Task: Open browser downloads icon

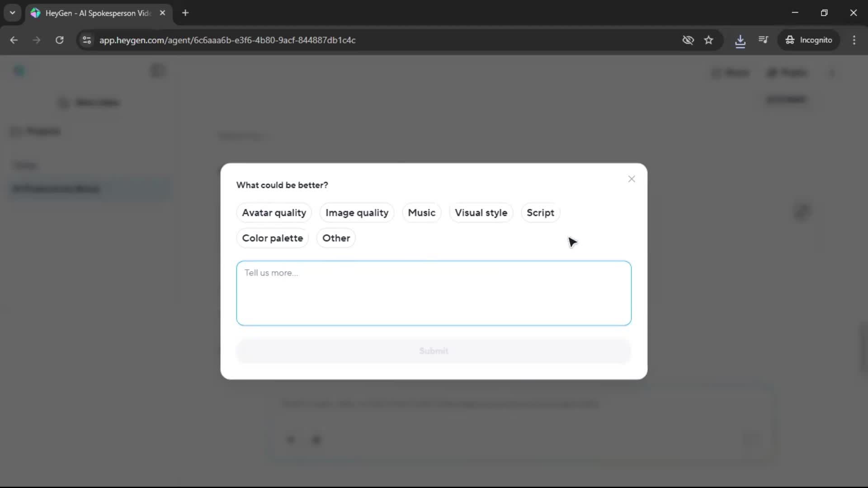Action: click(x=740, y=40)
